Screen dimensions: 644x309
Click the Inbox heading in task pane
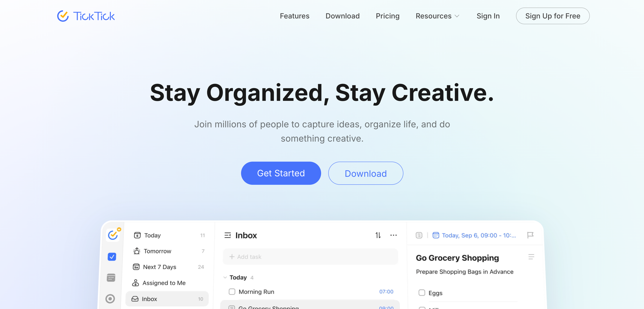pyautogui.click(x=246, y=235)
